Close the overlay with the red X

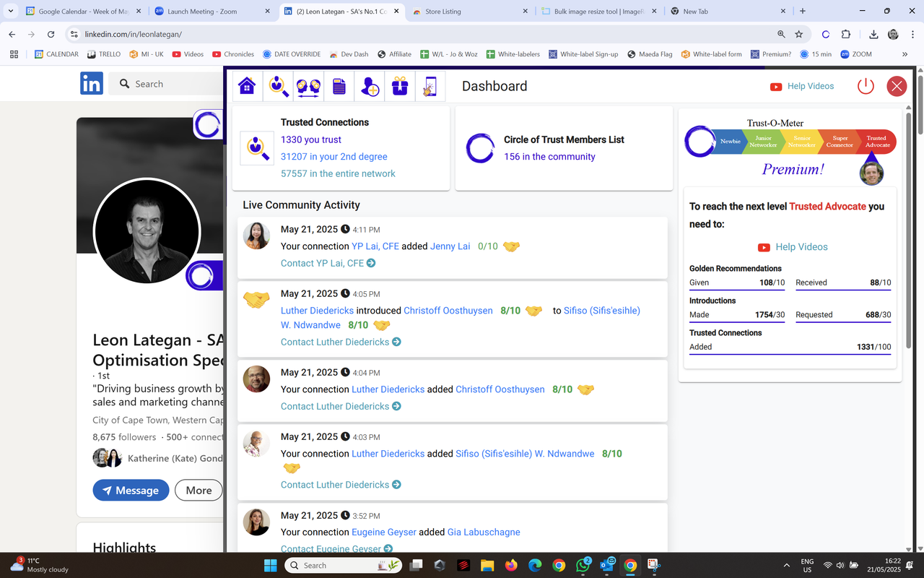click(x=897, y=86)
